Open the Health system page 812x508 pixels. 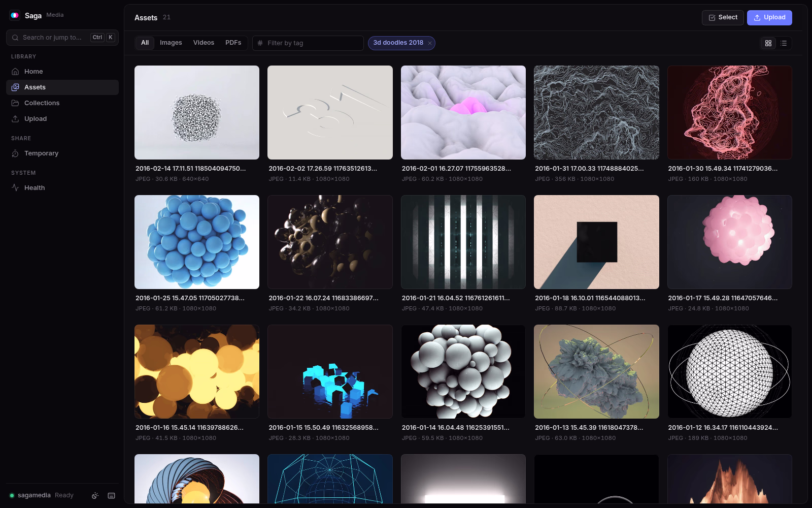point(62,188)
